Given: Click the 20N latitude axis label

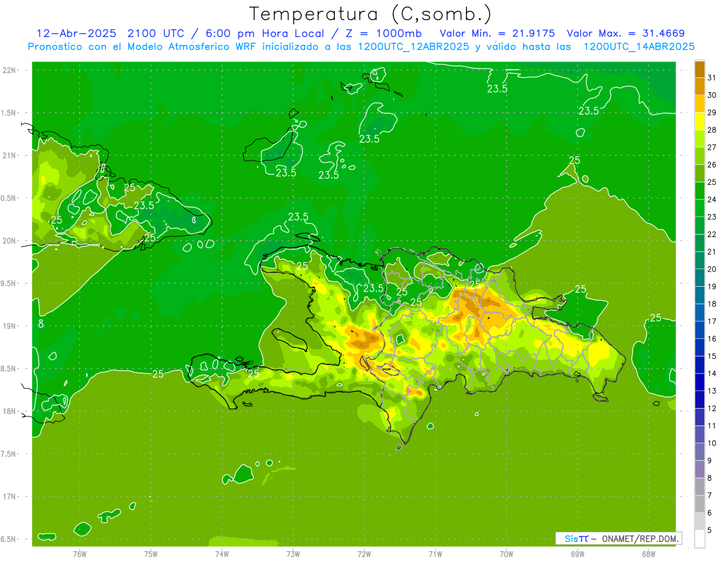Looking at the screenshot, I should pyautogui.click(x=9, y=241).
